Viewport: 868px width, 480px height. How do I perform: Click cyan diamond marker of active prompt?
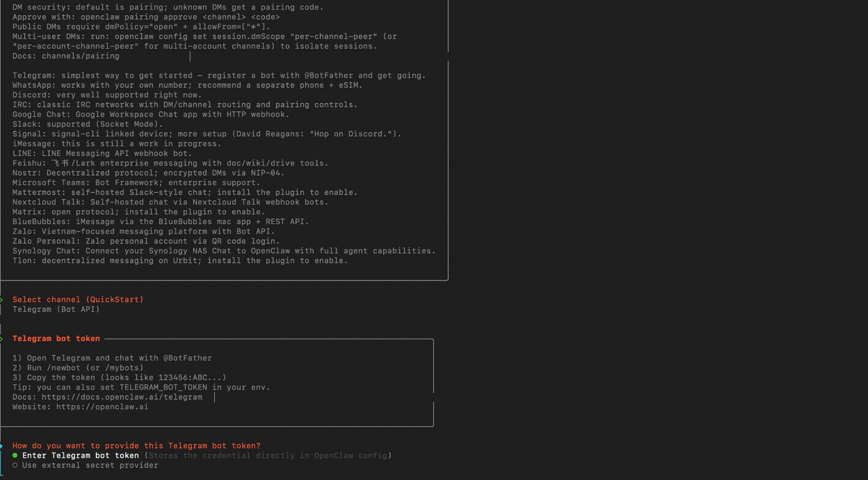[1, 446]
